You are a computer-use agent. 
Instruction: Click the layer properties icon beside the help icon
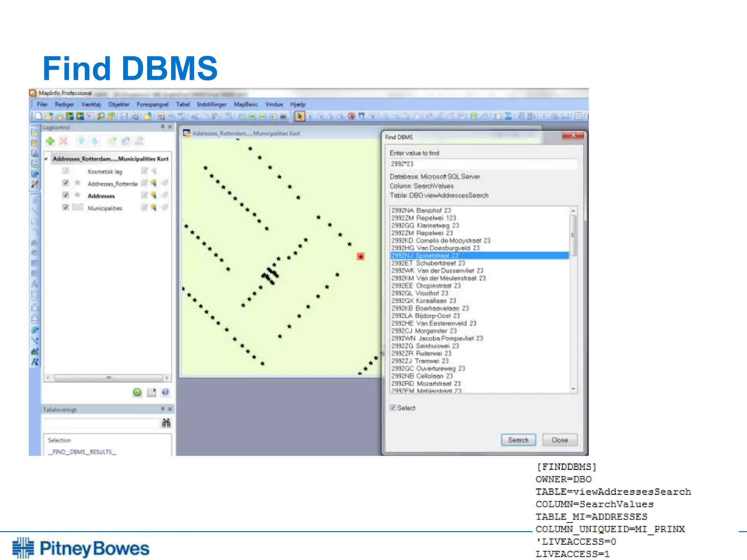151,392
